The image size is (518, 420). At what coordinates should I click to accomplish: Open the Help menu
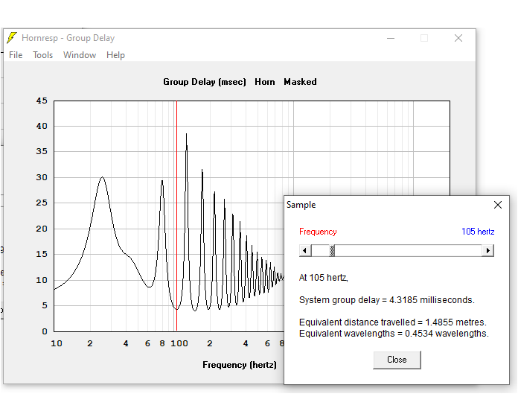tap(115, 55)
